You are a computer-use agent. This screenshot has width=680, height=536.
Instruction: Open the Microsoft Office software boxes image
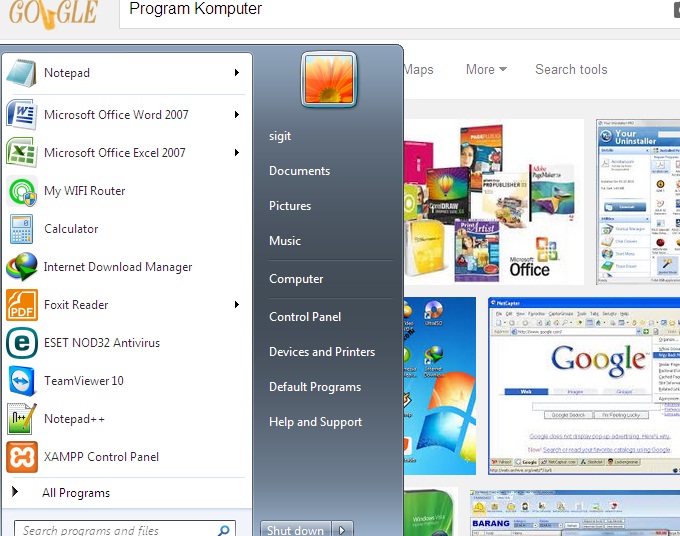494,202
